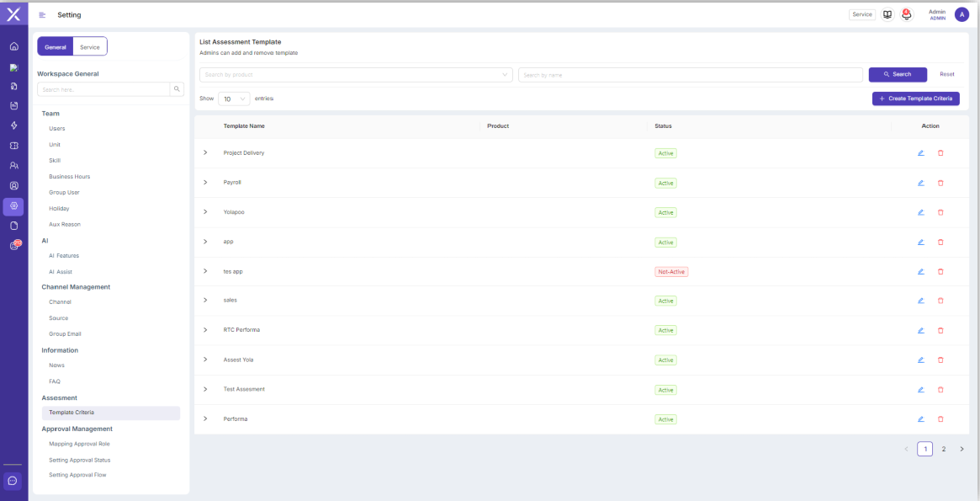Image resolution: width=980 pixels, height=501 pixels.
Task: Expand the RTC Performa row
Action: [205, 329]
